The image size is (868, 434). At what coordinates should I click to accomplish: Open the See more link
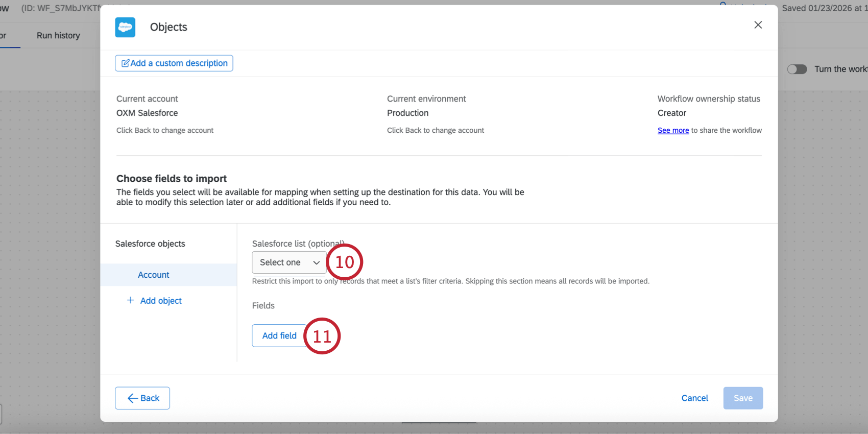click(x=673, y=131)
